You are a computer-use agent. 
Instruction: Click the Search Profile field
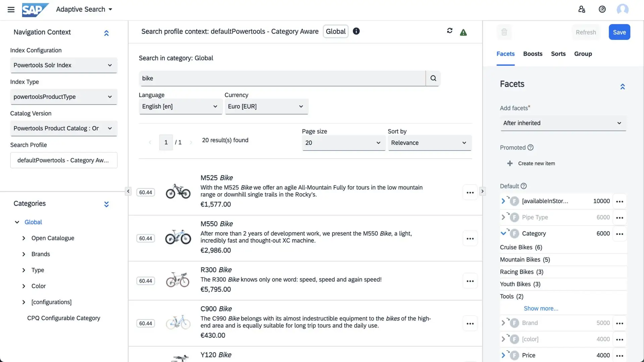(64, 160)
